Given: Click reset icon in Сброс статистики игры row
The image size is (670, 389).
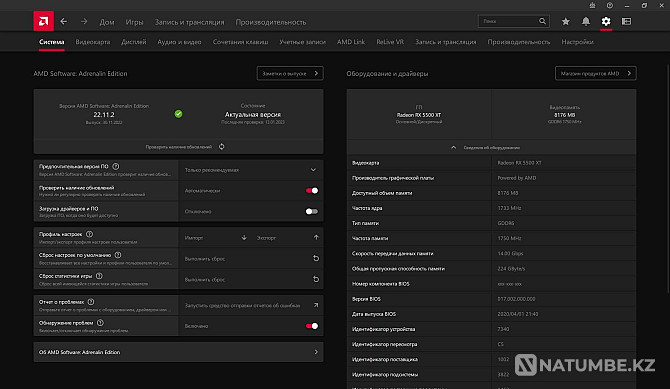Looking at the screenshot, I should 316,279.
